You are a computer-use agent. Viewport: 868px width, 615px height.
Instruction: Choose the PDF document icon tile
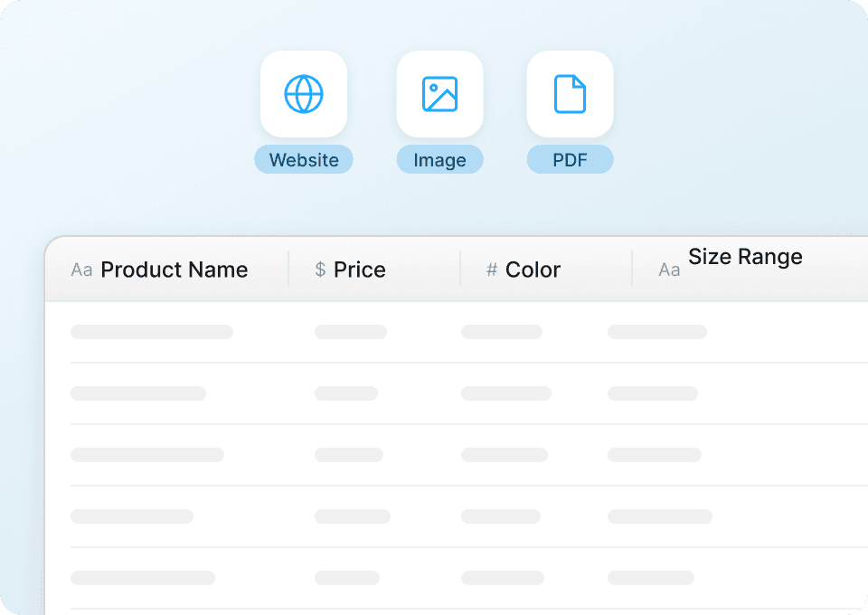pyautogui.click(x=570, y=94)
